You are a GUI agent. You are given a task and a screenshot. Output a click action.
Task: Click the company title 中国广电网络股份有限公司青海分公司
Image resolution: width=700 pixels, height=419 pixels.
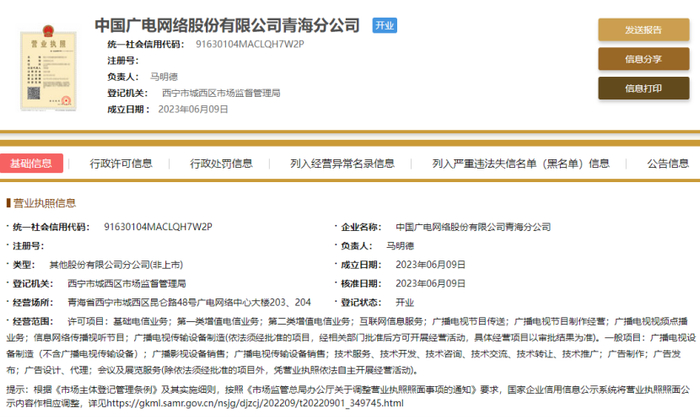point(227,25)
